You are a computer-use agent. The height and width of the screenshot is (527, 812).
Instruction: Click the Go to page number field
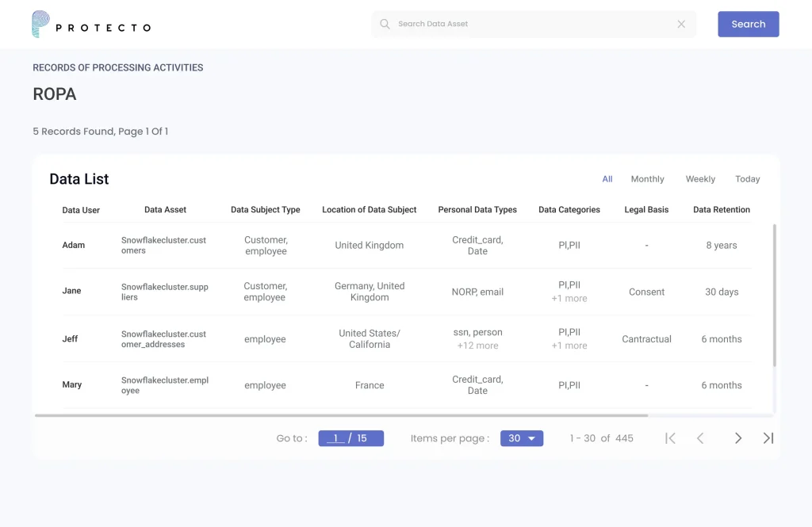pyautogui.click(x=336, y=438)
